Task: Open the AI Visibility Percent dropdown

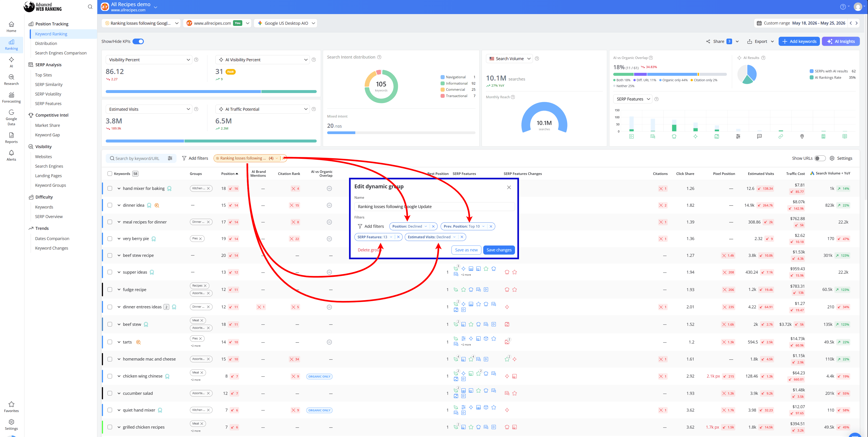Action: click(x=262, y=60)
